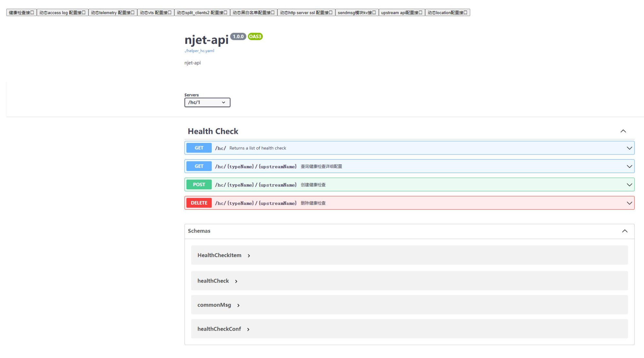Click the OAS3 badge
Viewport: 644px width, 358px height.
click(255, 36)
